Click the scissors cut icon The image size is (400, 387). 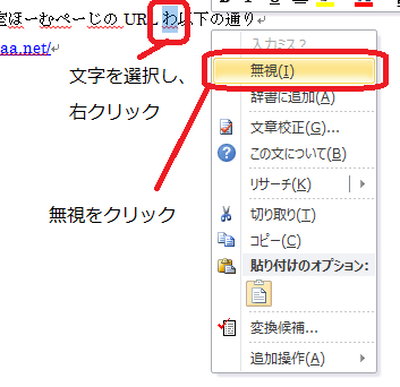(226, 214)
